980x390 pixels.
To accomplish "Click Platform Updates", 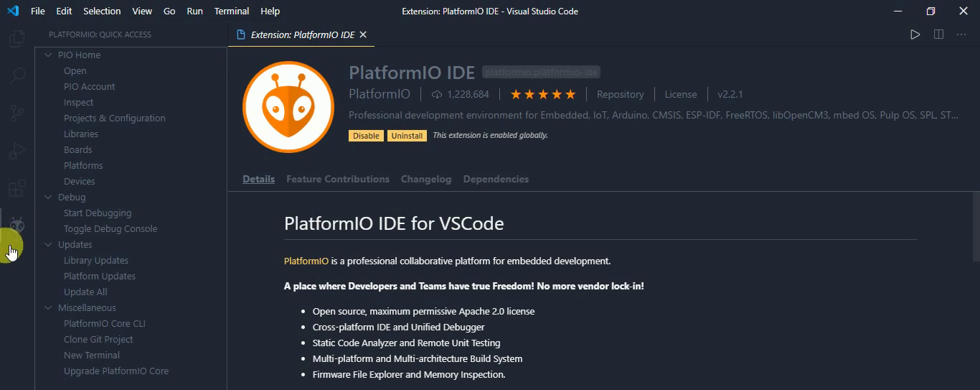I will [100, 276].
